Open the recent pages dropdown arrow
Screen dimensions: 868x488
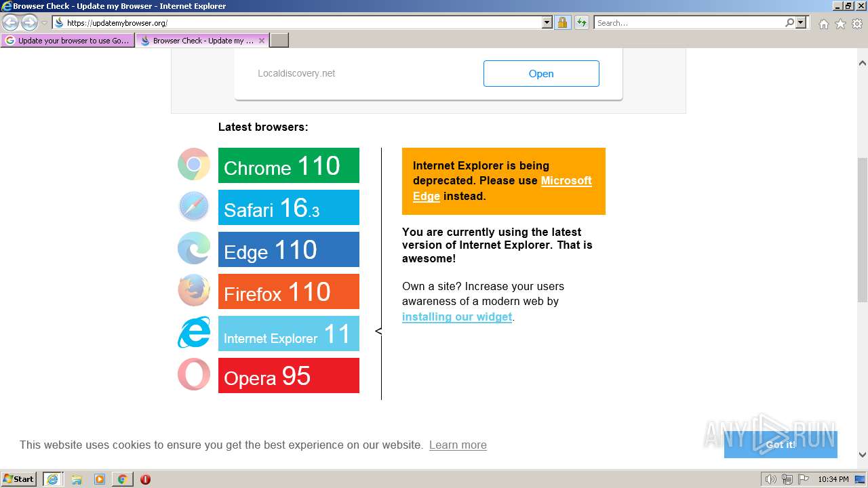tap(44, 23)
